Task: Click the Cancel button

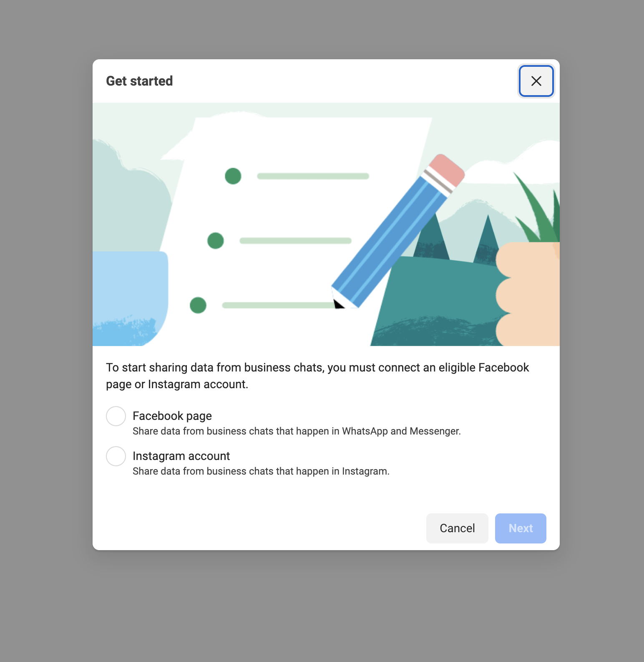Action: pyautogui.click(x=457, y=528)
